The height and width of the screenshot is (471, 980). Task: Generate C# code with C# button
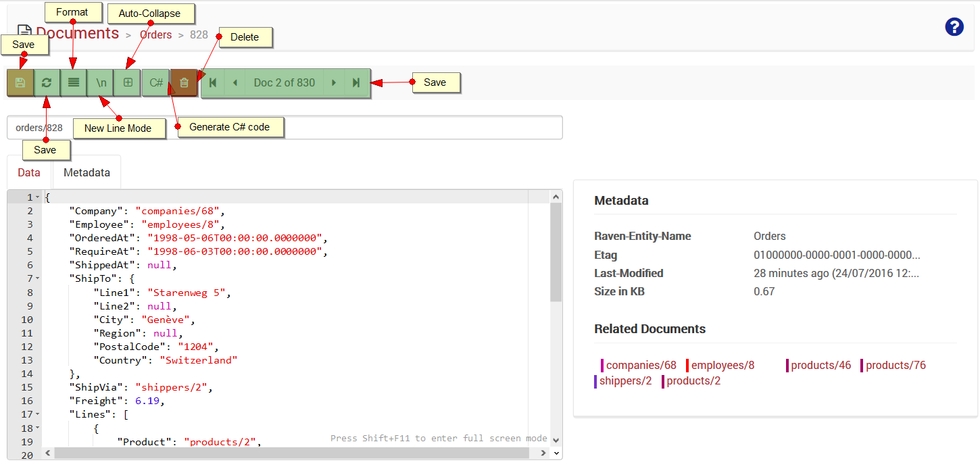156,82
